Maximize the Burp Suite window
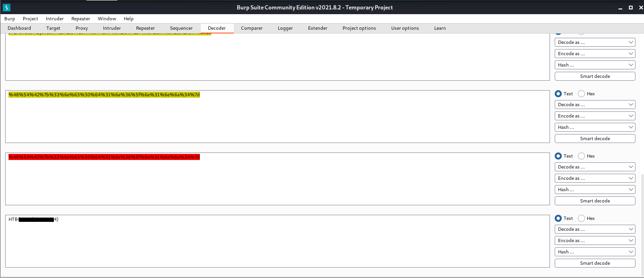644x278 pixels. click(631, 8)
